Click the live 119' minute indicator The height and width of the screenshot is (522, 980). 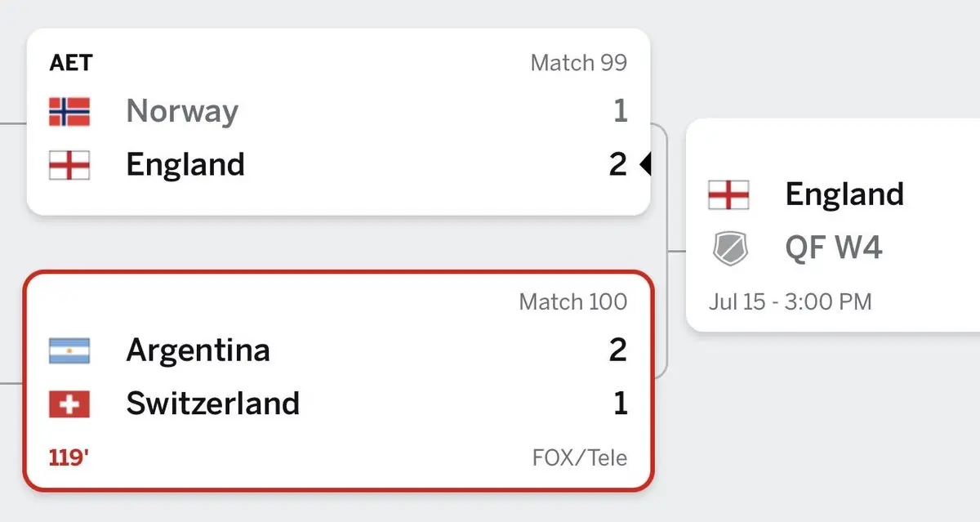pyautogui.click(x=69, y=457)
